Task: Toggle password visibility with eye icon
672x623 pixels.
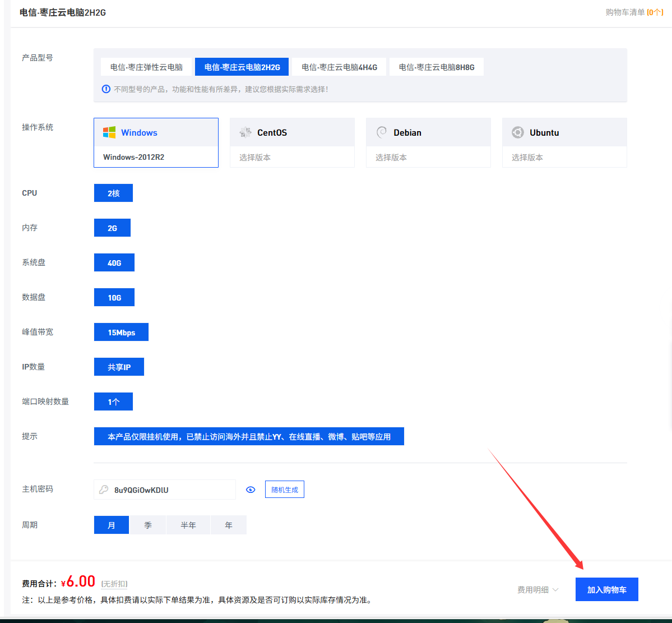Action: [x=251, y=490]
